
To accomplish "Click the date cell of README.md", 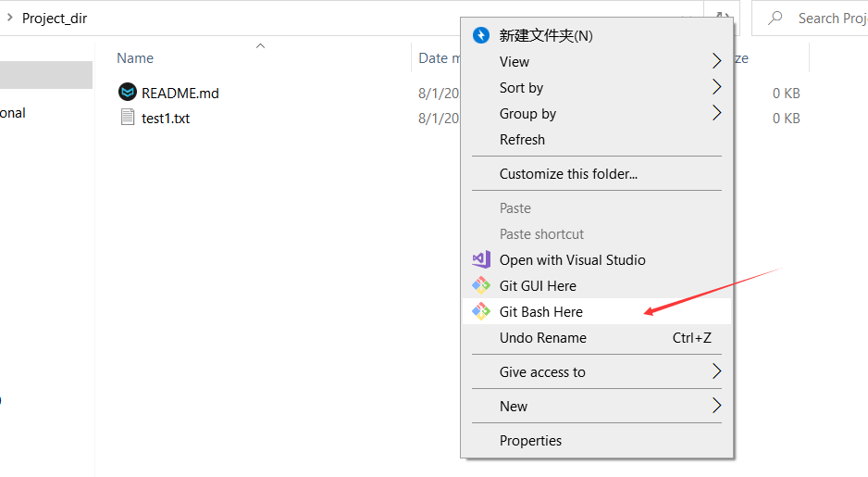I will click(x=439, y=93).
